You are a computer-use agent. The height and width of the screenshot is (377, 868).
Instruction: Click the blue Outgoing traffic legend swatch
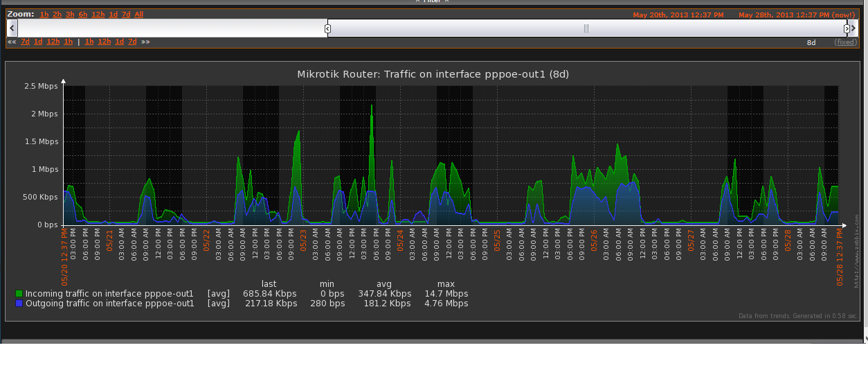19,304
